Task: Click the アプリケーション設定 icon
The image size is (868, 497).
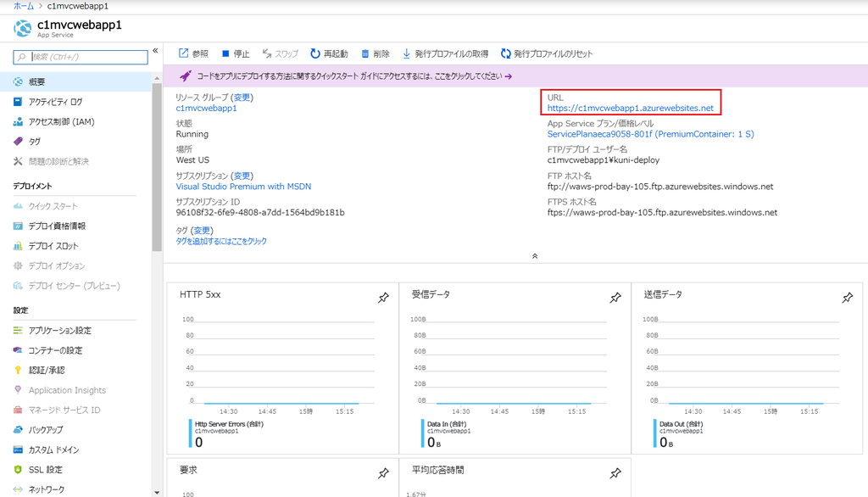Action: [18, 330]
